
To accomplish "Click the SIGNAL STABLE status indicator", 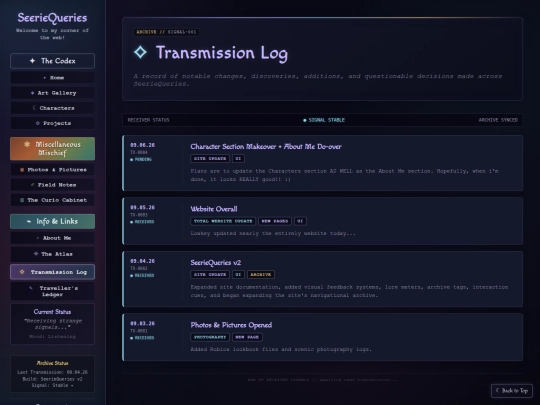I will (x=324, y=120).
